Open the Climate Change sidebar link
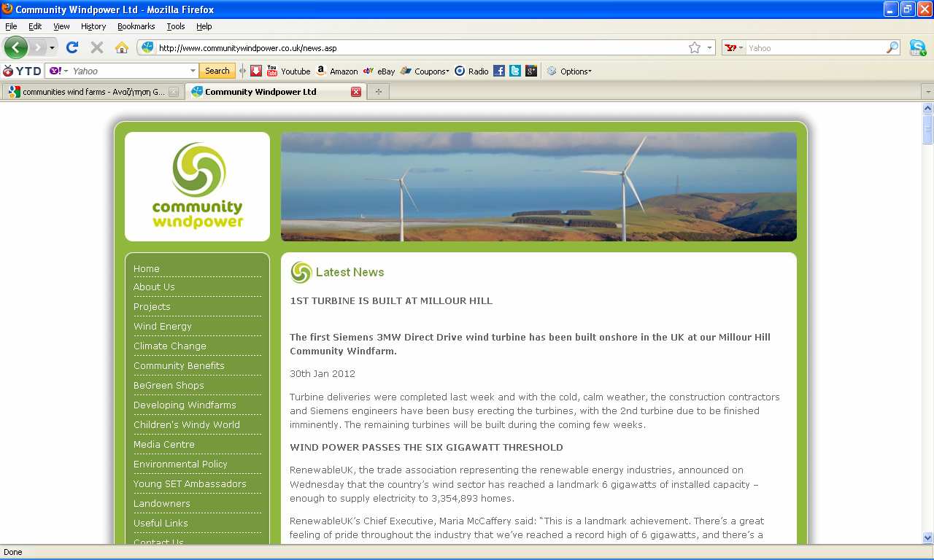The image size is (934, 560). [169, 346]
